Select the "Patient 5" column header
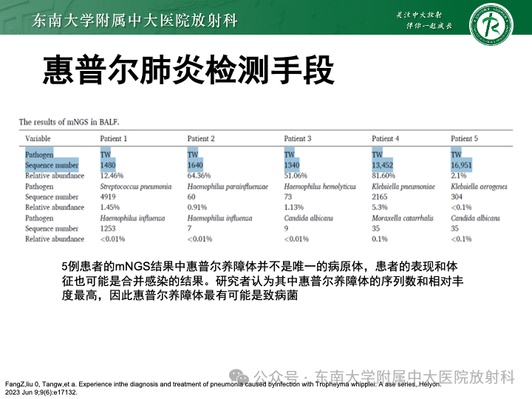Image resolution: width=532 pixels, height=399 pixels. [464, 138]
